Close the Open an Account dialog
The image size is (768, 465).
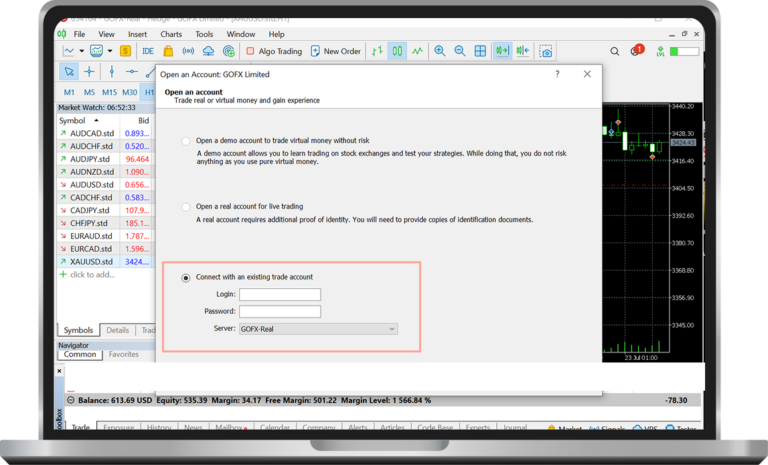(x=587, y=74)
